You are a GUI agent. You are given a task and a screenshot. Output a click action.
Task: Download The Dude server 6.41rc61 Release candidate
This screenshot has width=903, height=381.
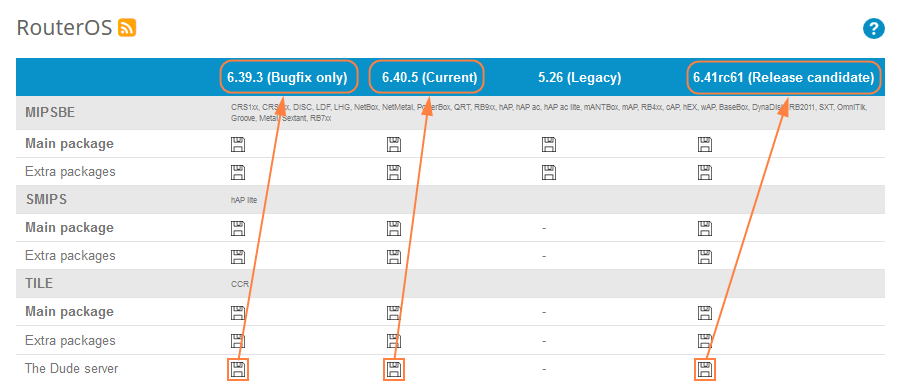(x=705, y=369)
